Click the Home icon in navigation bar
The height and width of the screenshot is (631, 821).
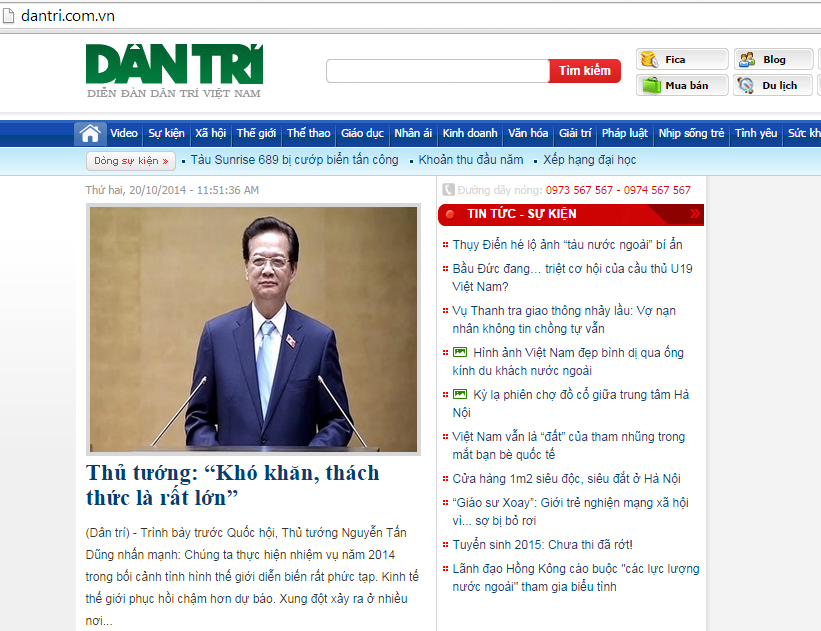[x=90, y=133]
